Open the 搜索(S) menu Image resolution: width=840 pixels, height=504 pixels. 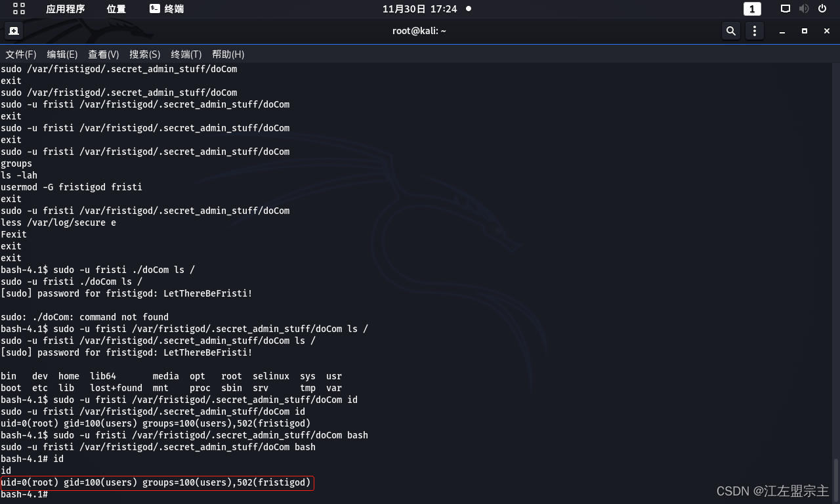point(145,54)
